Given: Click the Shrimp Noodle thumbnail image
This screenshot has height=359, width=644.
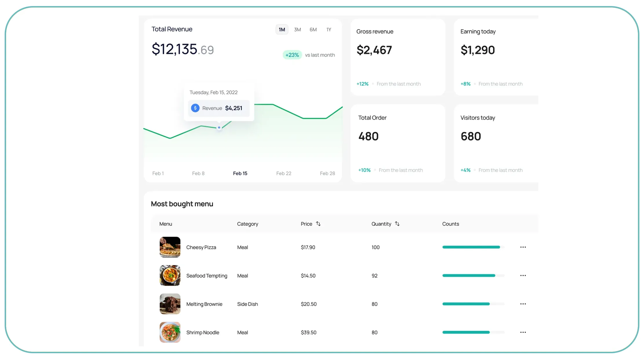Looking at the screenshot, I should pos(170,332).
